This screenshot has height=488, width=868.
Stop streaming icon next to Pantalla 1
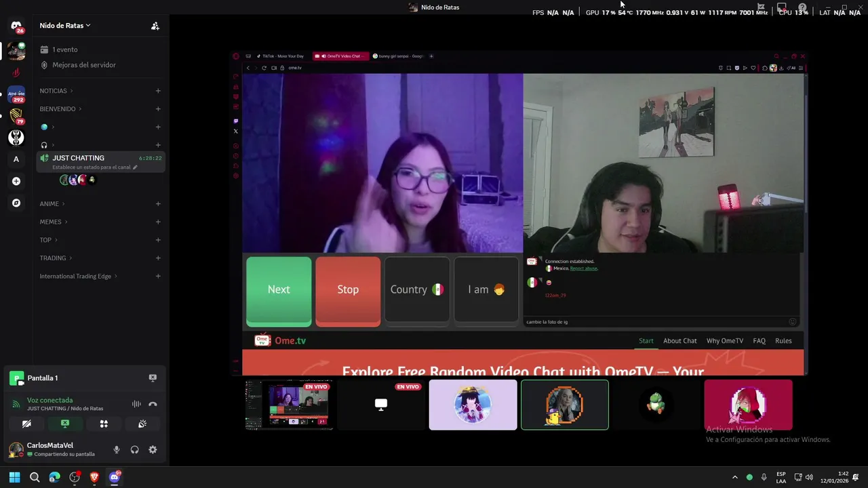[153, 378]
